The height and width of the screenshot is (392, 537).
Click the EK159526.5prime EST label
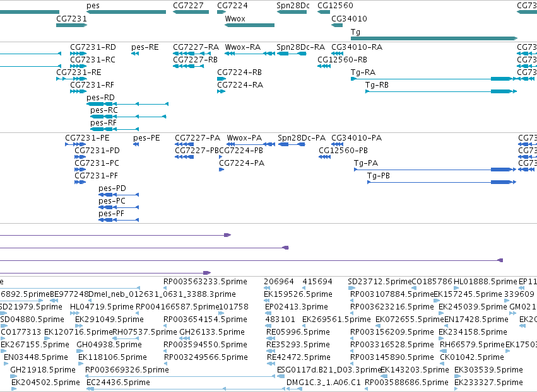tap(298, 294)
